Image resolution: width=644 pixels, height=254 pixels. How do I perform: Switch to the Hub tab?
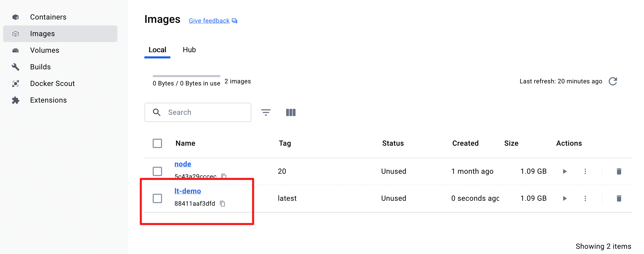tap(189, 50)
